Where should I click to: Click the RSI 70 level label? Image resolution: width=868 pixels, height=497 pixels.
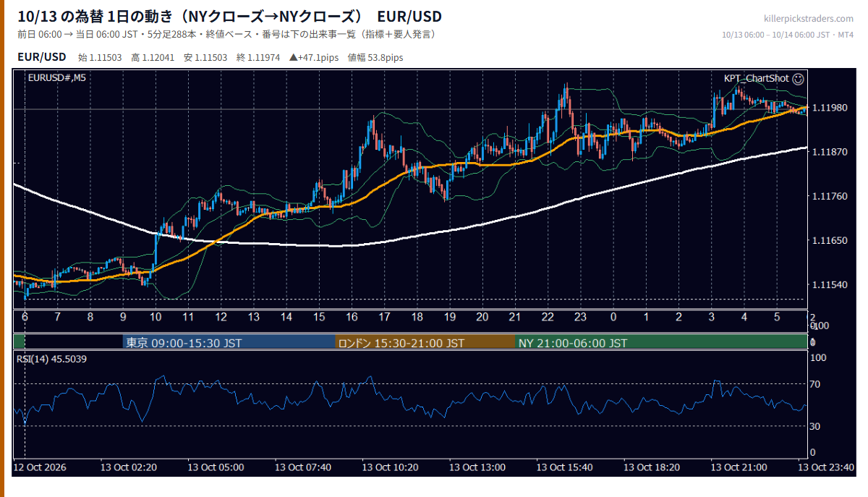(x=814, y=384)
